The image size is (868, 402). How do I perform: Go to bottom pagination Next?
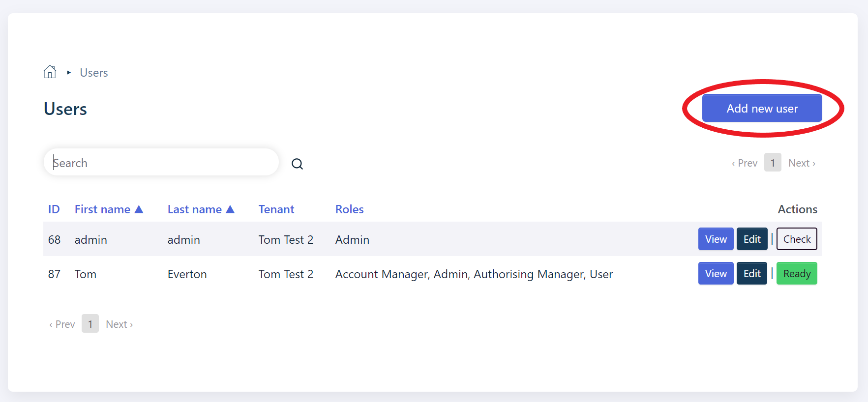tap(120, 324)
